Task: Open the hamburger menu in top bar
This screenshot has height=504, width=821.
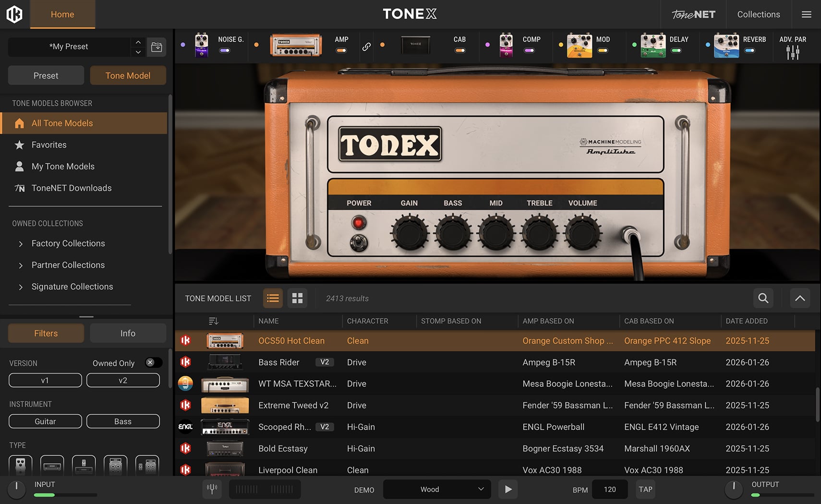Action: (807, 14)
